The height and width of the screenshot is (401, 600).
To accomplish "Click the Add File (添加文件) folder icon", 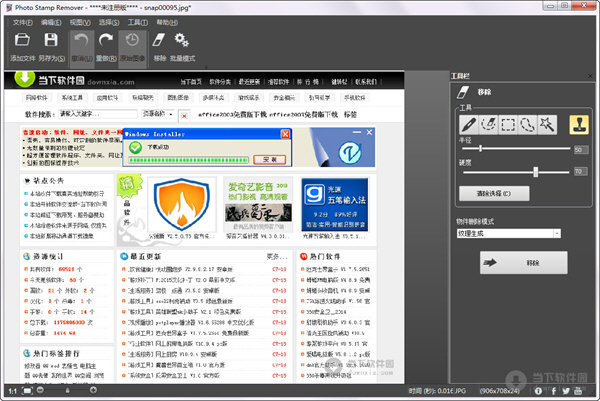I will 22,40.
